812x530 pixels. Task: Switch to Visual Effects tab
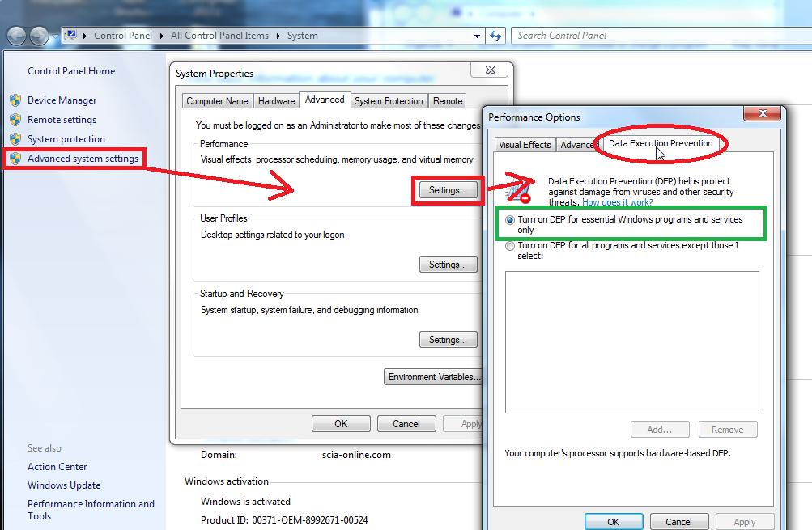525,145
